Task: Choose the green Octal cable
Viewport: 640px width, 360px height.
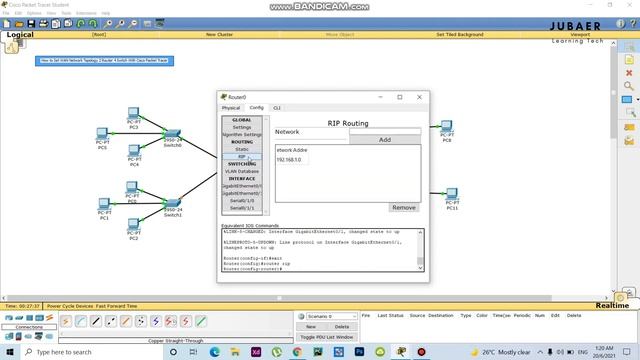Action: [201, 321]
